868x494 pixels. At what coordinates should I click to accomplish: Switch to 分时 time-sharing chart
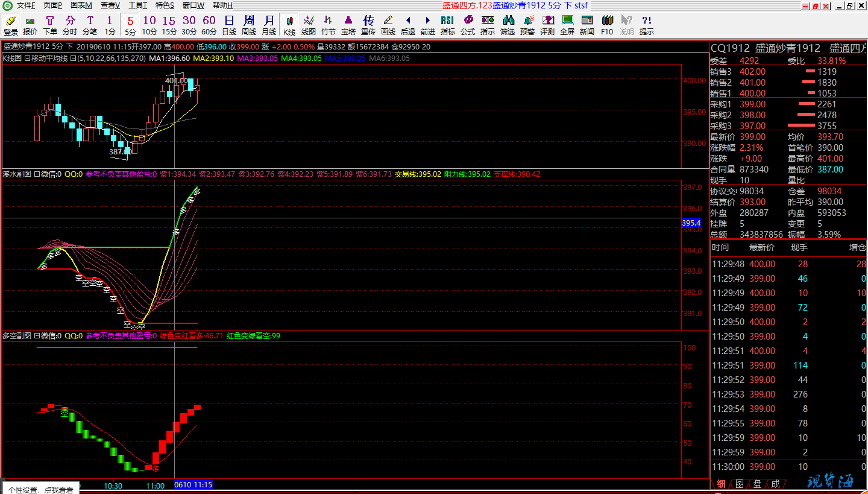(x=70, y=25)
